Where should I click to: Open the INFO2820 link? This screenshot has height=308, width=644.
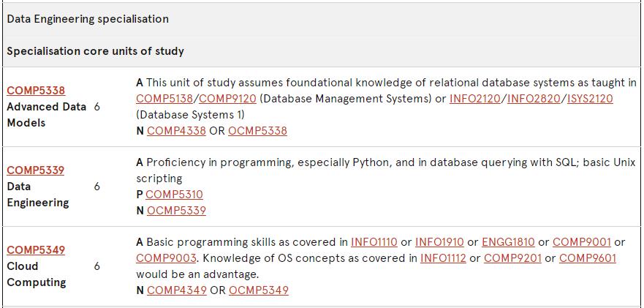click(534, 99)
